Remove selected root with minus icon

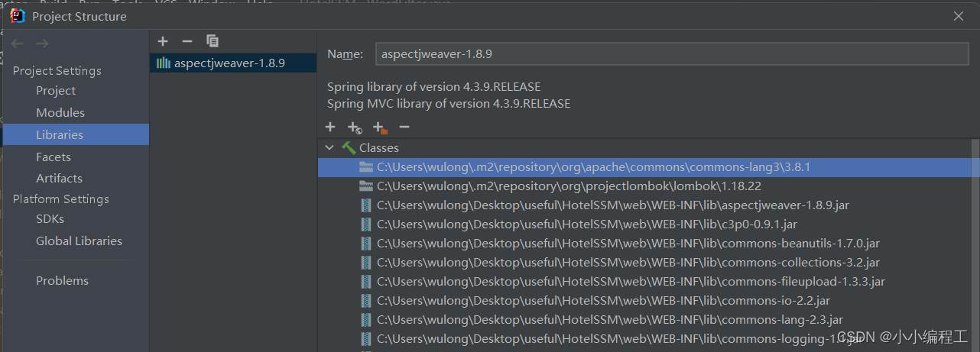404,128
